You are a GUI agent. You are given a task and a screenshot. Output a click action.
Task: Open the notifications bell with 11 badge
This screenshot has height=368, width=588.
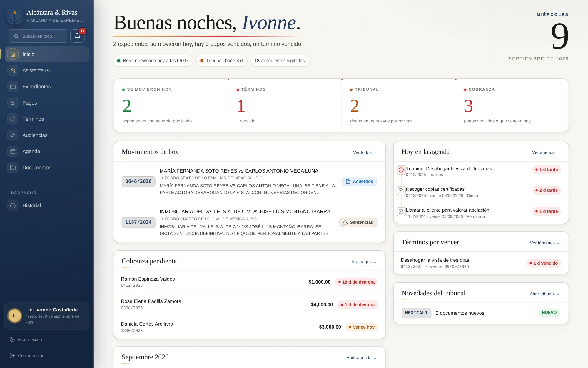78,36
